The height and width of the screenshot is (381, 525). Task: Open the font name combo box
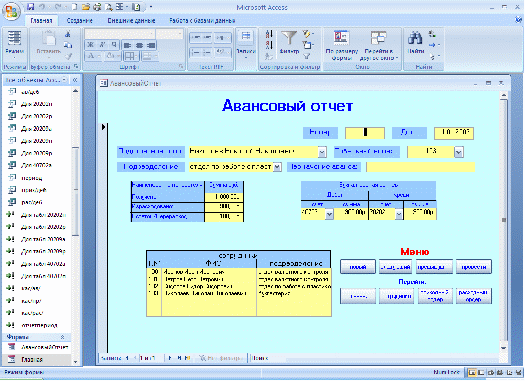click(120, 34)
